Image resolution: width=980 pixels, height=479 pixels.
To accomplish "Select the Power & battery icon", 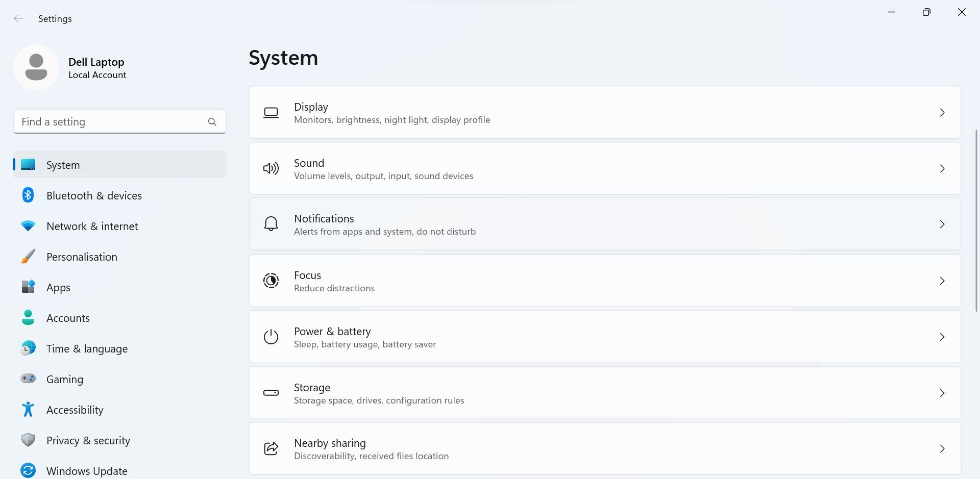I will [x=271, y=337].
